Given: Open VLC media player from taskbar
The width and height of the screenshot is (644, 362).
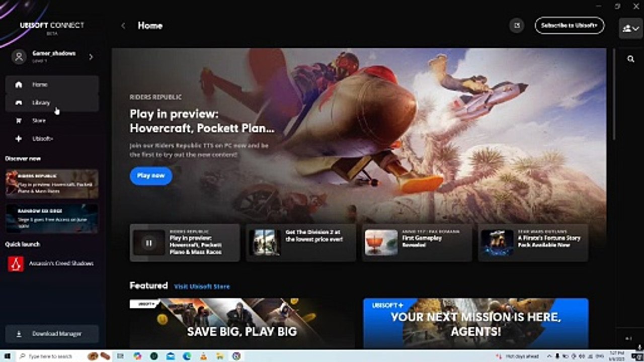Looking at the screenshot, I should 203,356.
